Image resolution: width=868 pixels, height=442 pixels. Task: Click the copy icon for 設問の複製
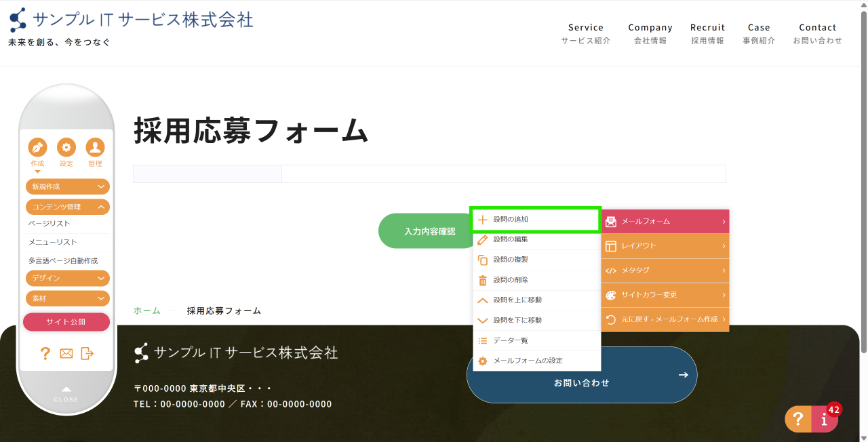pos(482,260)
